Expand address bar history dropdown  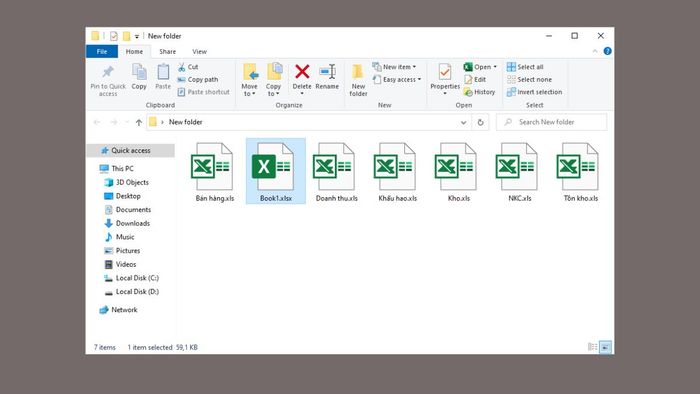click(x=463, y=122)
